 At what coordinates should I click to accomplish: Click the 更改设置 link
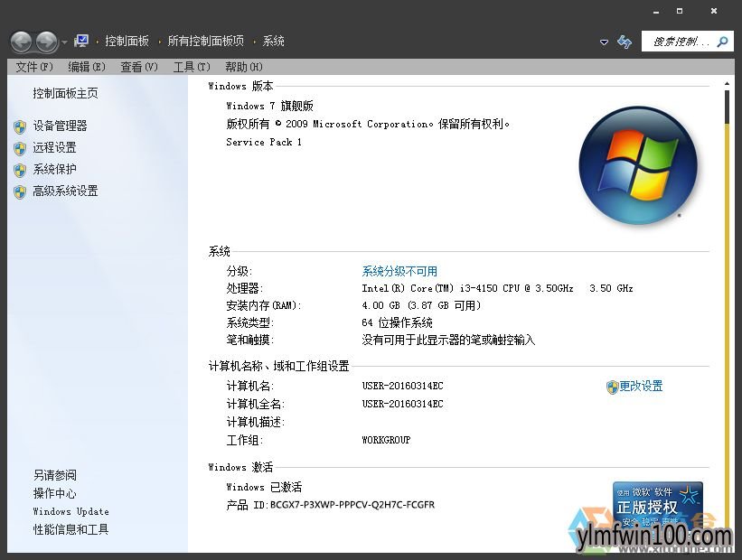(x=641, y=386)
